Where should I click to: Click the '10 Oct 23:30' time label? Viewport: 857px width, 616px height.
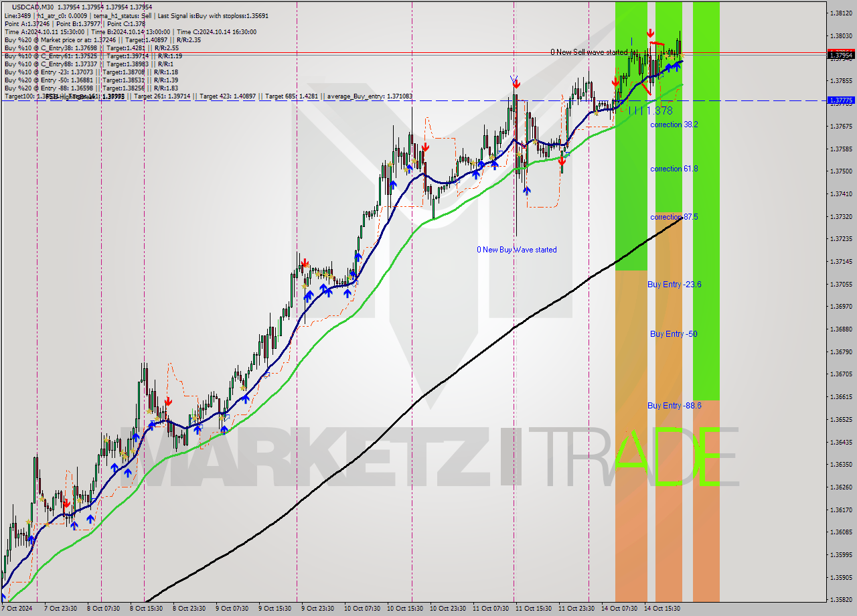coord(448,609)
